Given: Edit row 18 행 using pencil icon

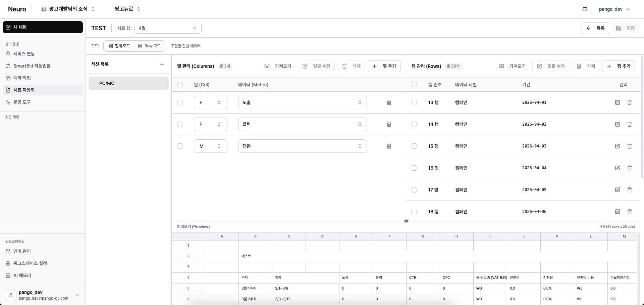Looking at the screenshot, I should coord(618,212).
